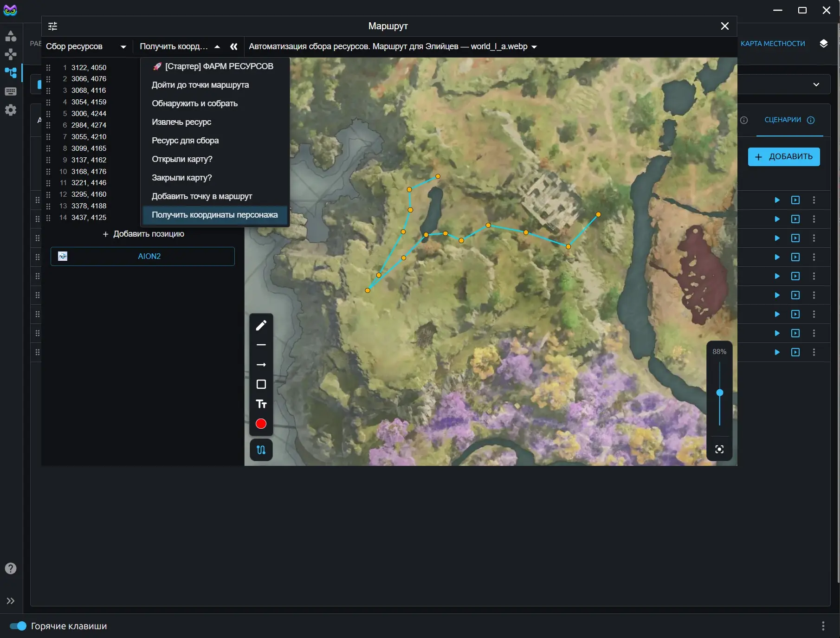Open the Сбор ресурсов dropdown
Viewport: 840px width, 638px height.
coord(86,46)
